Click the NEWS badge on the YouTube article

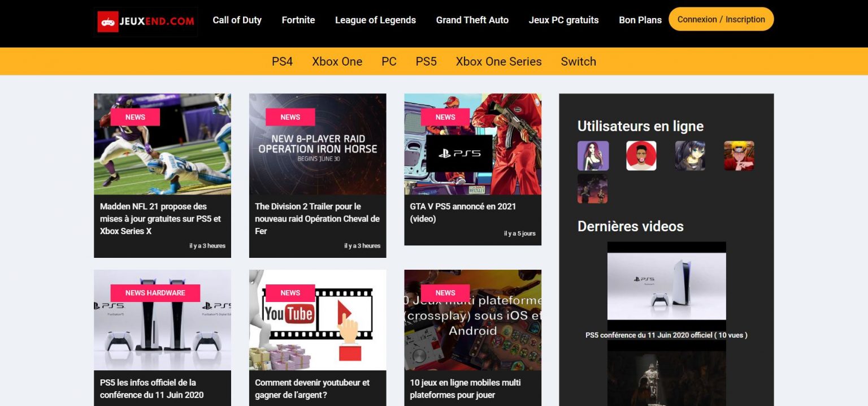tap(290, 293)
